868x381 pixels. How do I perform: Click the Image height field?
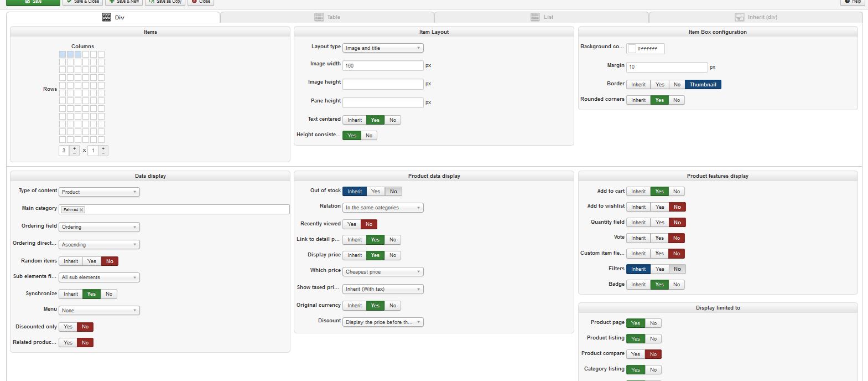[x=383, y=84]
